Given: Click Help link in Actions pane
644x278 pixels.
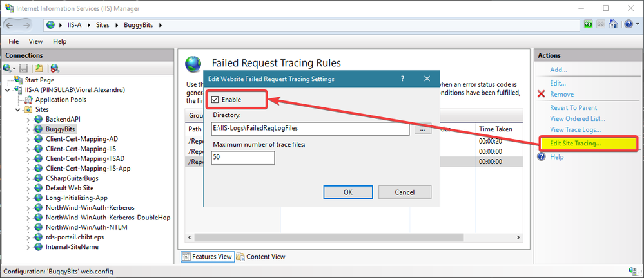Looking at the screenshot, I should pyautogui.click(x=556, y=157).
